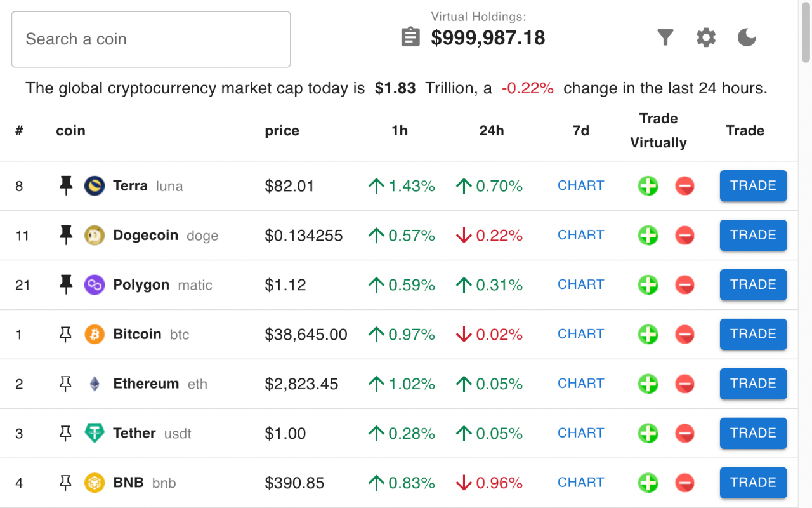Sell Bitcoin virtually with minus icon
Screen dimensions: 812x508
pyautogui.click(x=684, y=335)
